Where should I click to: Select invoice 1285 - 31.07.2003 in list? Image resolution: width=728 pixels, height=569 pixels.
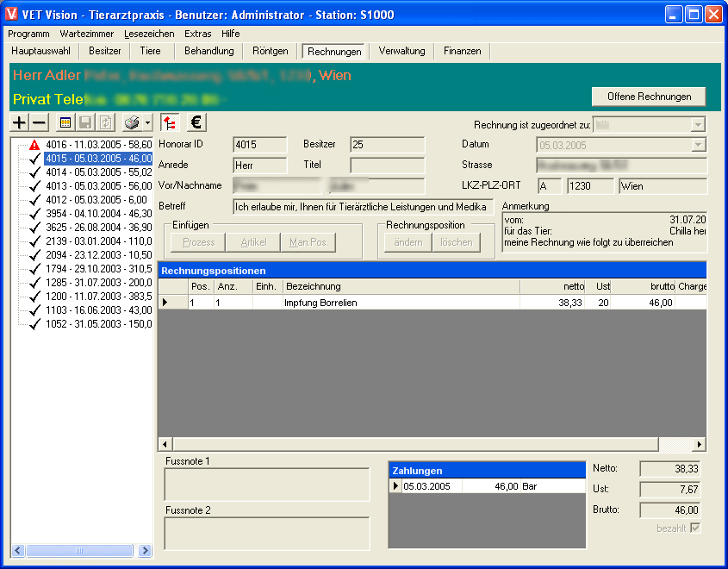pos(98,283)
